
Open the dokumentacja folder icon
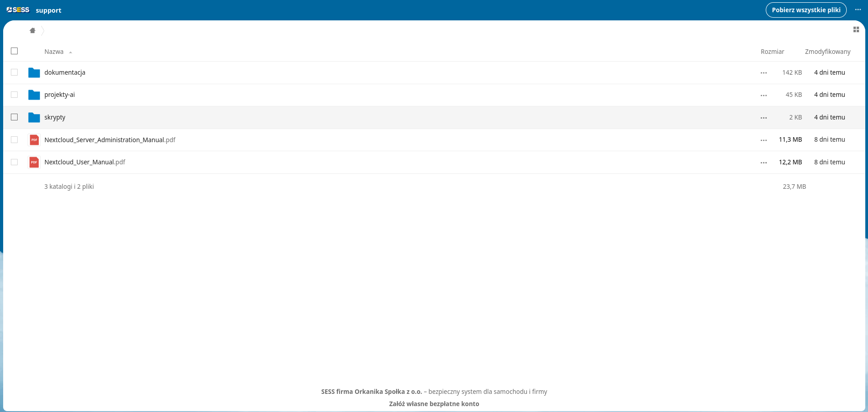pyautogui.click(x=34, y=72)
